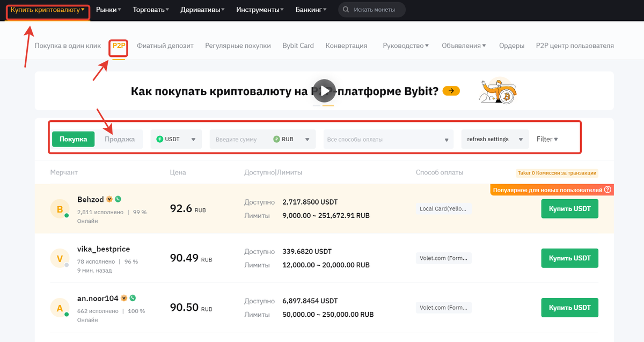Click the 90.49 RUB price
The width and height of the screenshot is (644, 342).
click(x=191, y=258)
